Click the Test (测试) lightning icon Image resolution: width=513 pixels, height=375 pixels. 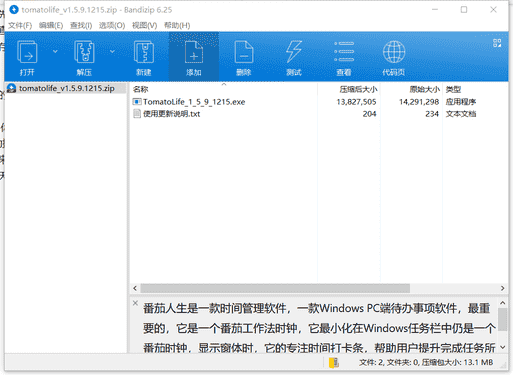point(294,52)
